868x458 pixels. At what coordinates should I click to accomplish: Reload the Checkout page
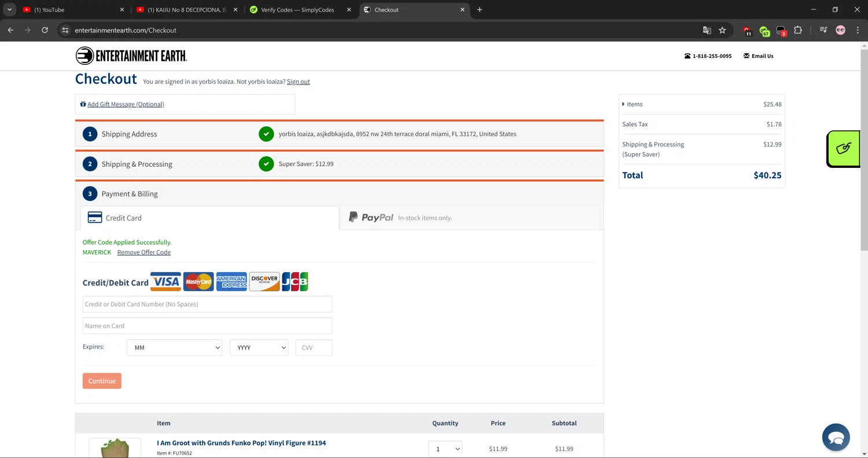pos(45,30)
